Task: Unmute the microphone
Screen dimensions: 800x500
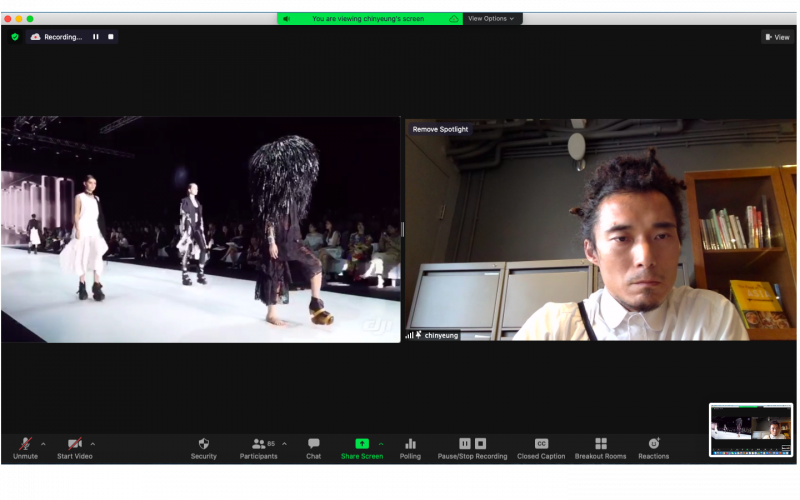Action: pyautogui.click(x=26, y=448)
